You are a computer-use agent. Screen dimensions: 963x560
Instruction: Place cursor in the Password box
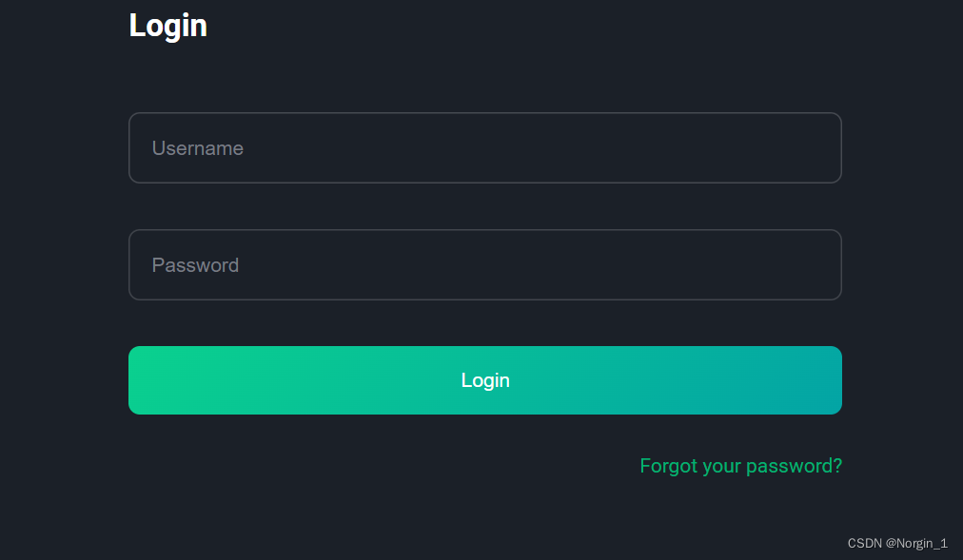(x=484, y=265)
